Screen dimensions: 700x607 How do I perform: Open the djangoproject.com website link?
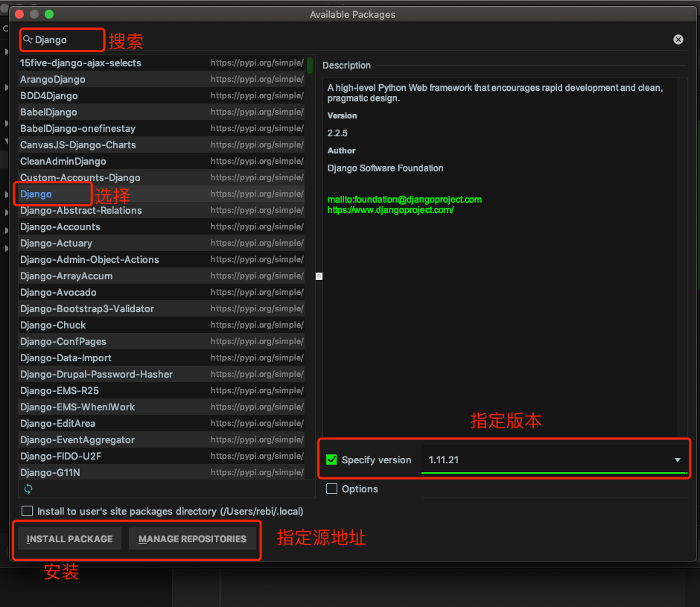391,210
